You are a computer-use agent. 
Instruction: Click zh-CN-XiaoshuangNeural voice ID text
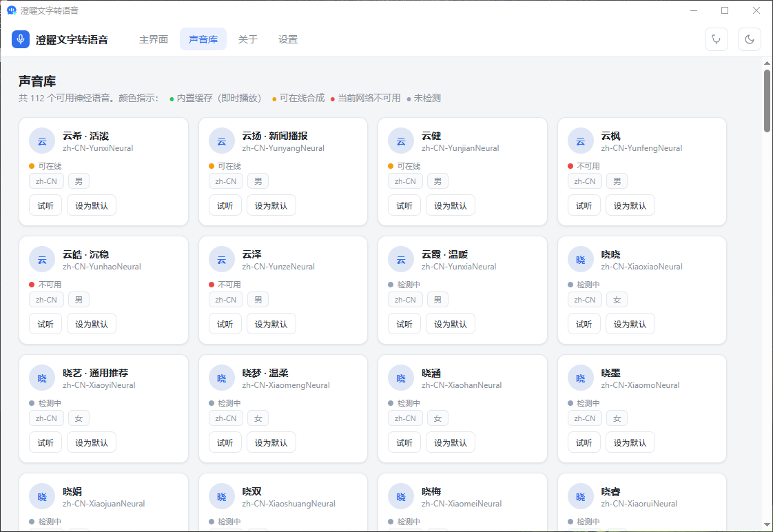coord(289,504)
